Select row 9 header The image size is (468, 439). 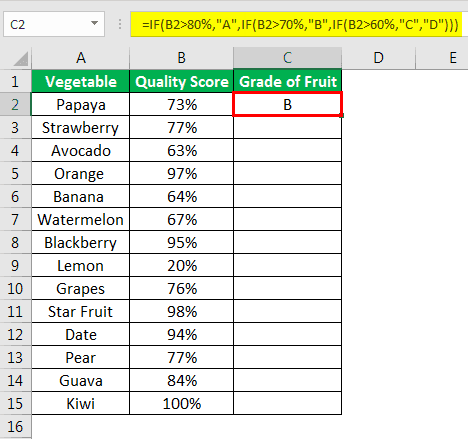(15, 266)
